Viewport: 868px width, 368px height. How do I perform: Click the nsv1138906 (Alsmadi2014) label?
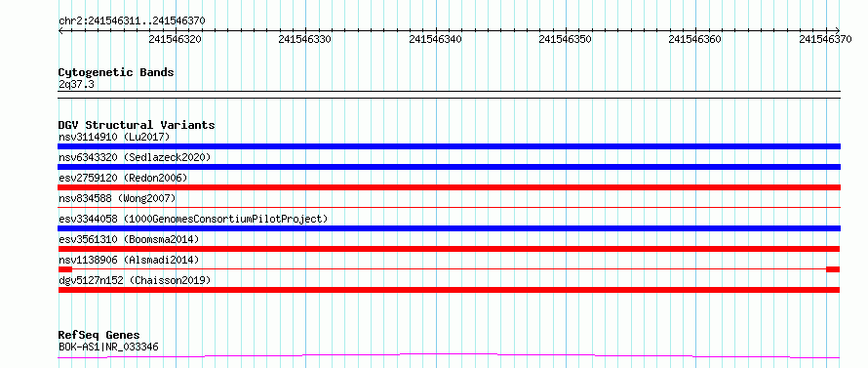coord(129,260)
